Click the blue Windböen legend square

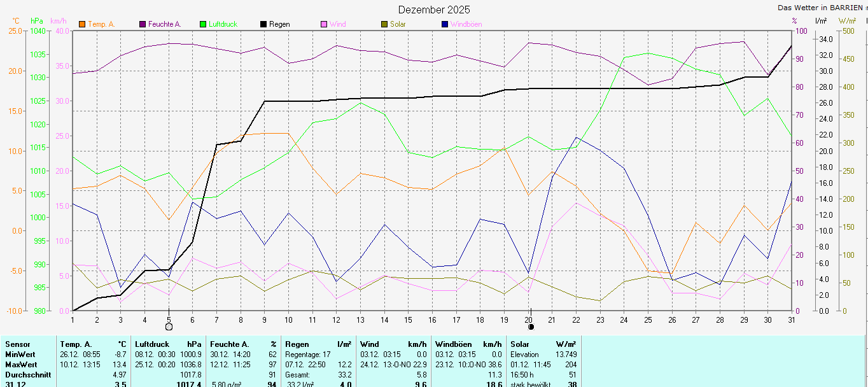pos(445,24)
